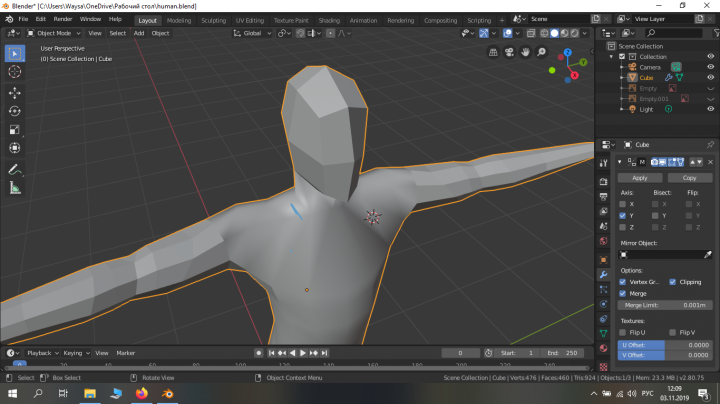Screen dimensions: 720x404
Task: Uncheck the Clipping option
Action: click(x=673, y=282)
